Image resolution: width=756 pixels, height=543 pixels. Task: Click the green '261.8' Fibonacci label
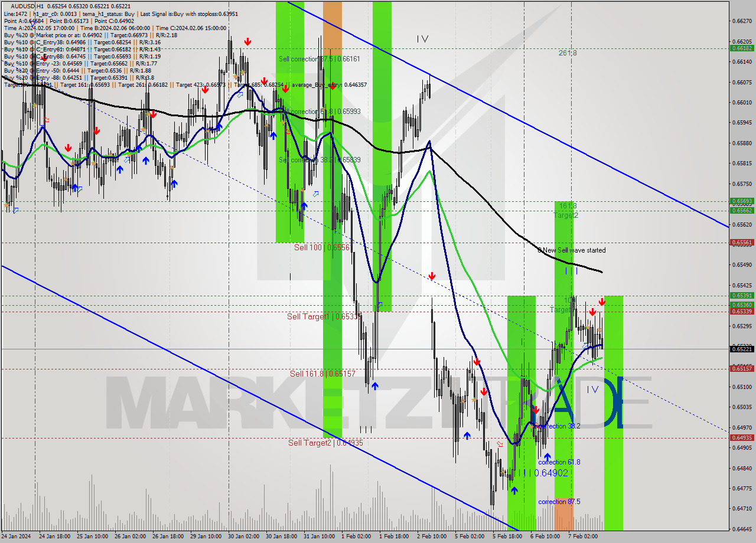[568, 53]
